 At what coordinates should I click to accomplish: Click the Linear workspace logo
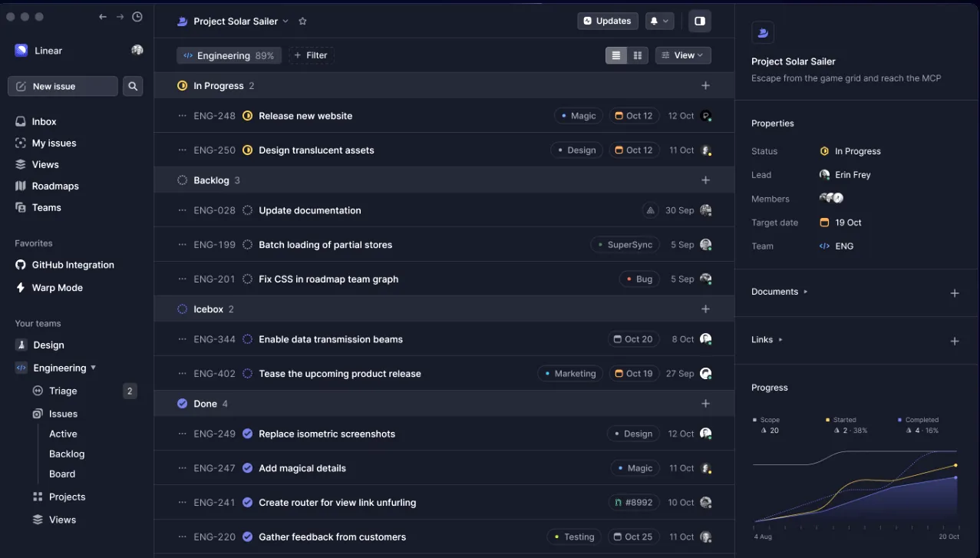pos(21,50)
